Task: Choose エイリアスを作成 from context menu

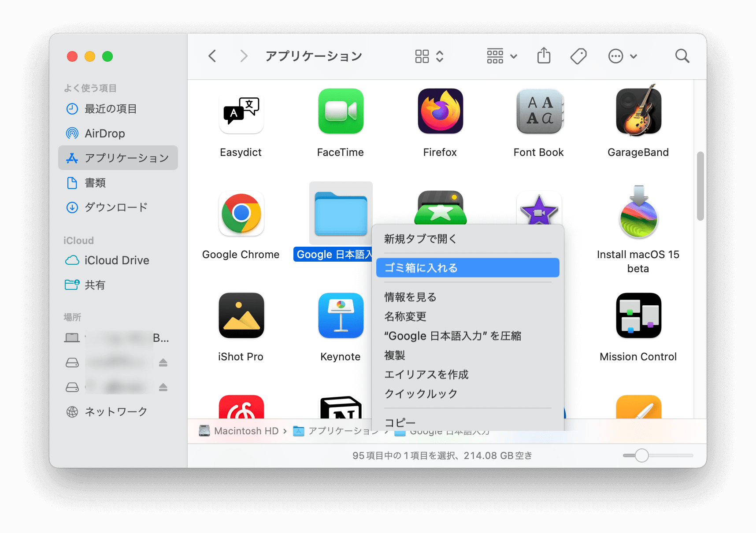Action: (x=468, y=375)
